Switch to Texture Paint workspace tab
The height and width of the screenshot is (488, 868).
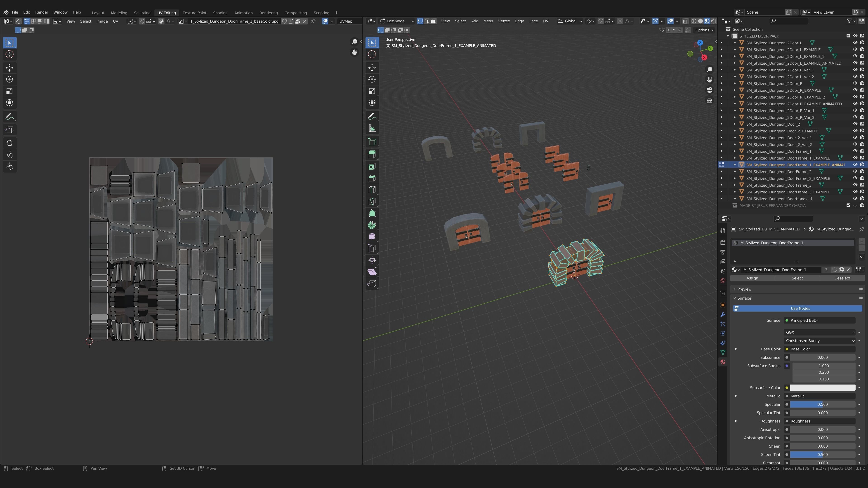[x=194, y=13]
